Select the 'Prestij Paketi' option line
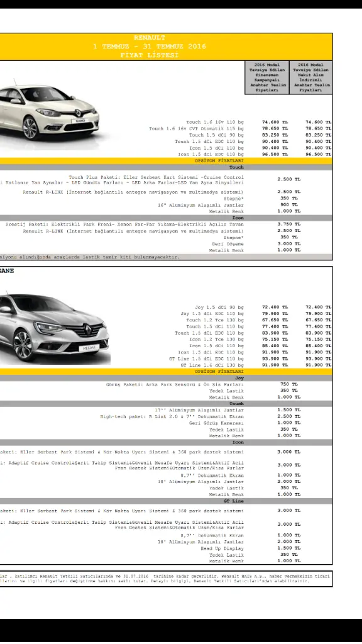The height and width of the screenshot is (644, 362). click(x=125, y=225)
